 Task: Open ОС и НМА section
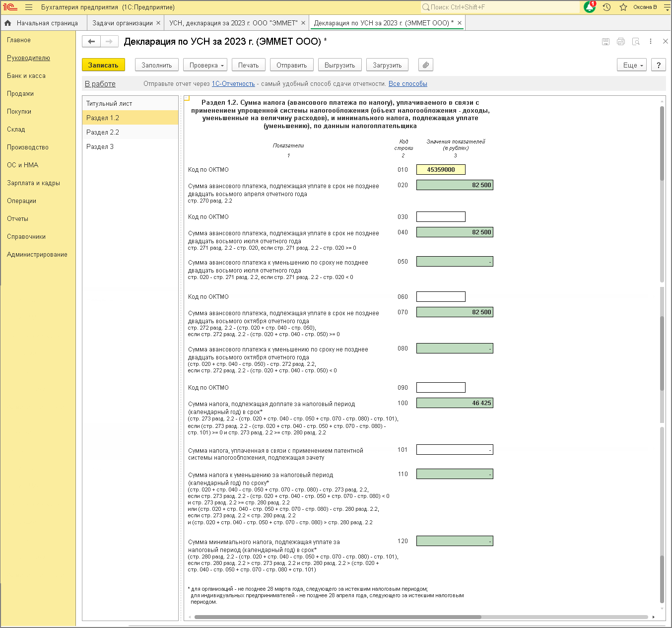[22, 165]
